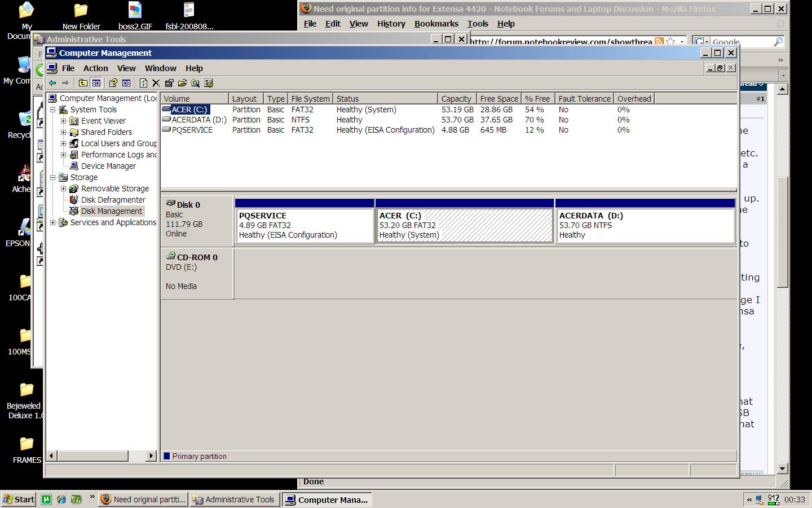Click the Forward arrow in Computer Management toolbar
The width and height of the screenshot is (812, 508).
tap(65, 83)
